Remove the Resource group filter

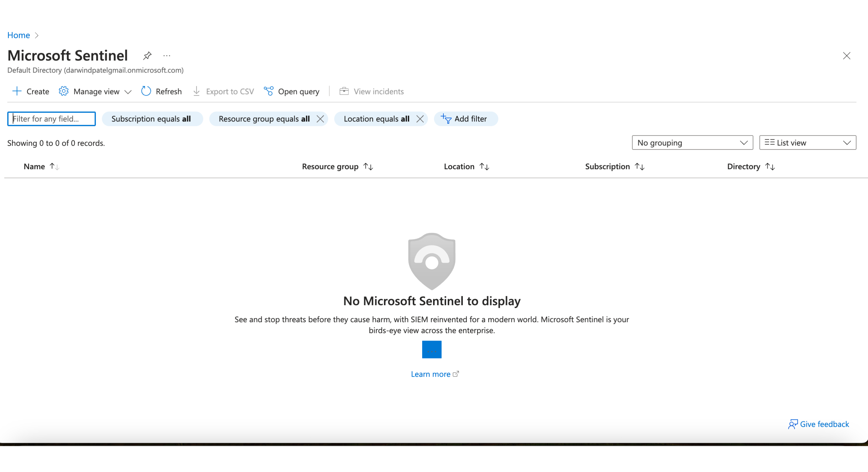click(x=320, y=119)
